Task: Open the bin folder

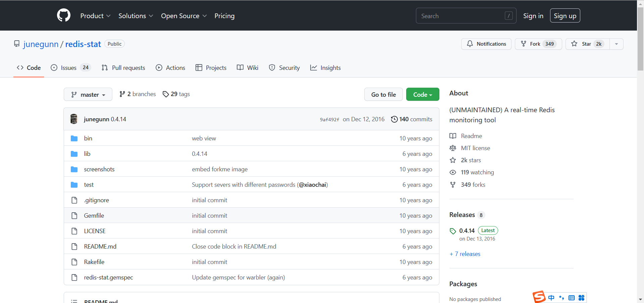Action: [x=88, y=138]
